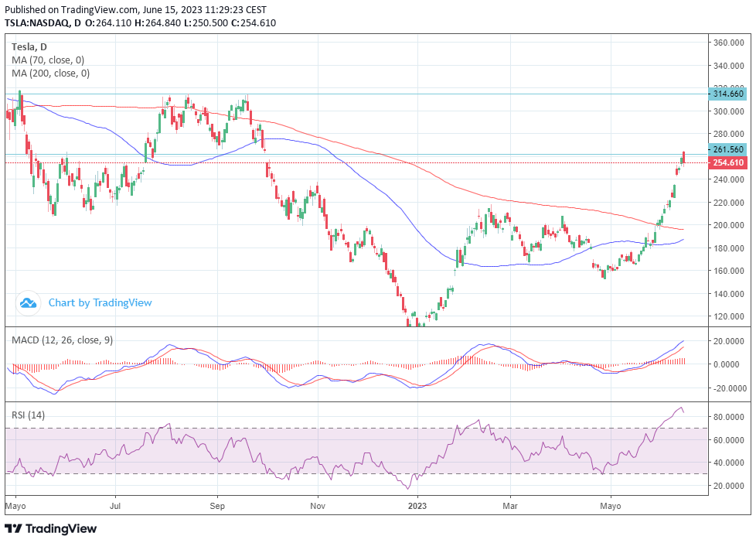Click the 240.000 price axis value
Image resolution: width=756 pixels, height=543 pixels.
728,179
